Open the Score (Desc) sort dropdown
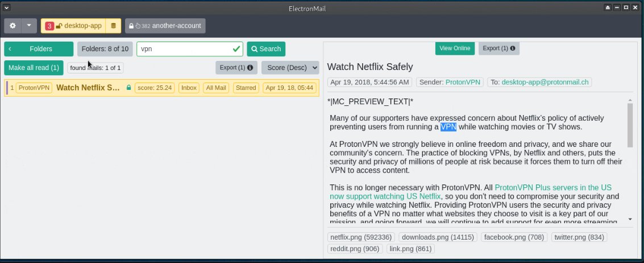Screen dimensions: 644x263 (290, 68)
